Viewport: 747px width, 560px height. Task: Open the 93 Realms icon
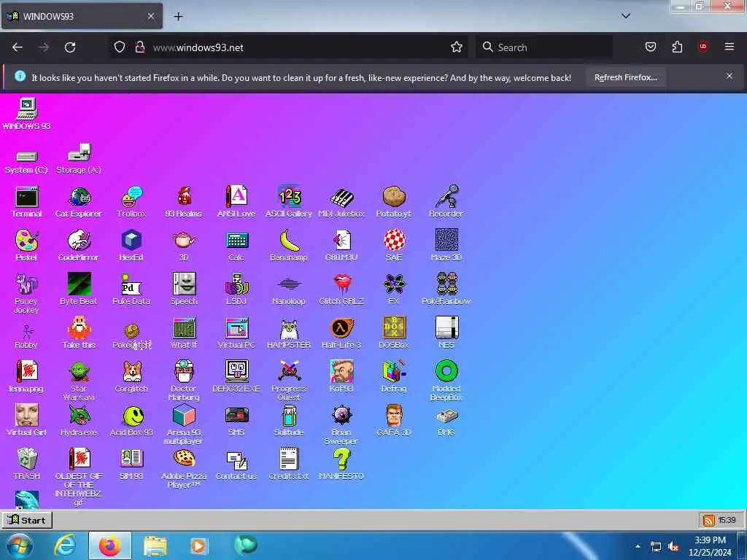[x=184, y=202]
